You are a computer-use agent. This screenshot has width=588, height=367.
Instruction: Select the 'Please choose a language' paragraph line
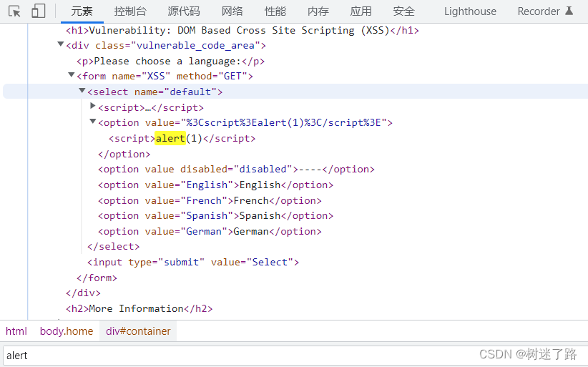pos(171,61)
